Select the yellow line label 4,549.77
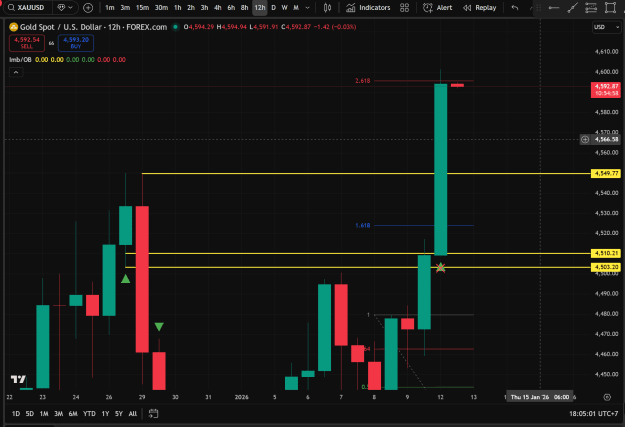Image resolution: width=625 pixels, height=427 pixels. [605, 173]
